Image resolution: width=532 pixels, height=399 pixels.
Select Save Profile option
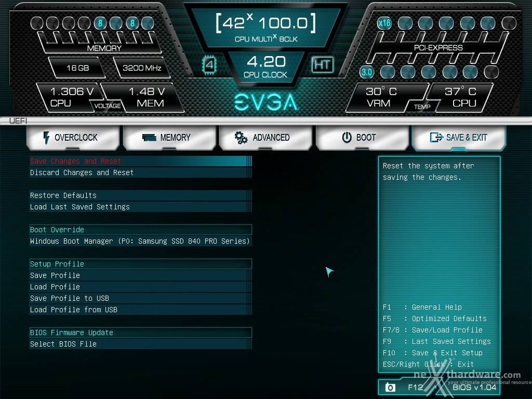pyautogui.click(x=140, y=275)
